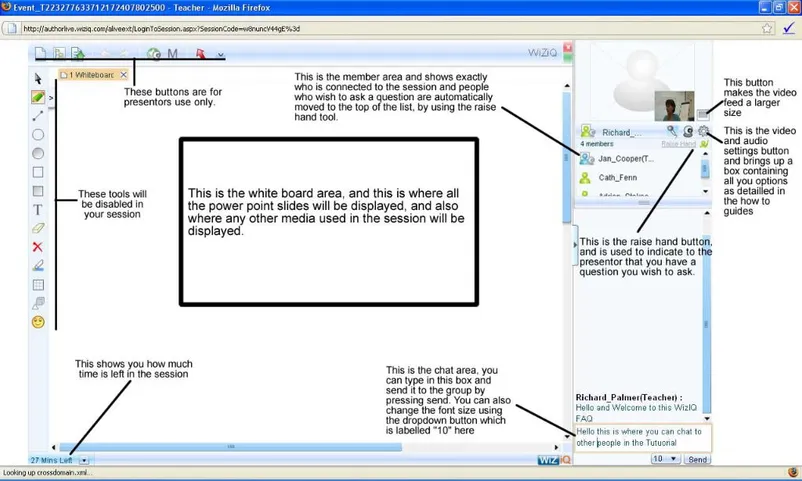Screen dimensions: 802x481
Task: Click the Raise Hand link
Action: (677, 144)
